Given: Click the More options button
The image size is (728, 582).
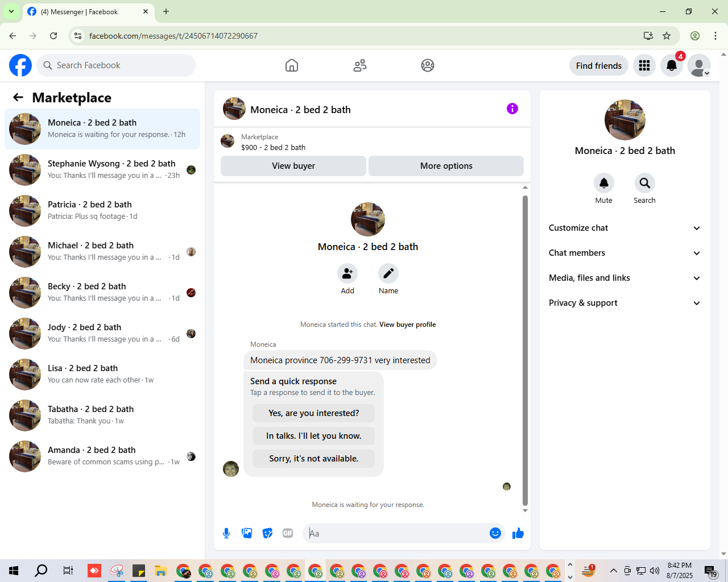Looking at the screenshot, I should (x=446, y=166).
